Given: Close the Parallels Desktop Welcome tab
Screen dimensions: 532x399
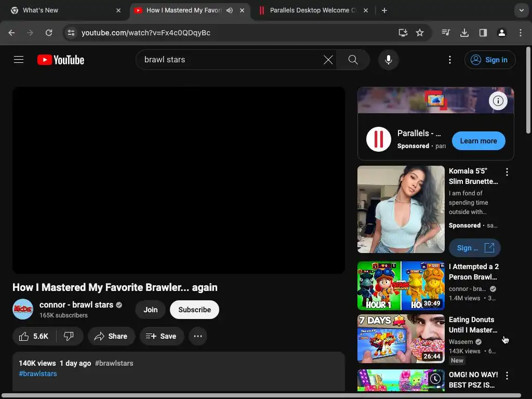Looking at the screenshot, I should click(x=366, y=10).
